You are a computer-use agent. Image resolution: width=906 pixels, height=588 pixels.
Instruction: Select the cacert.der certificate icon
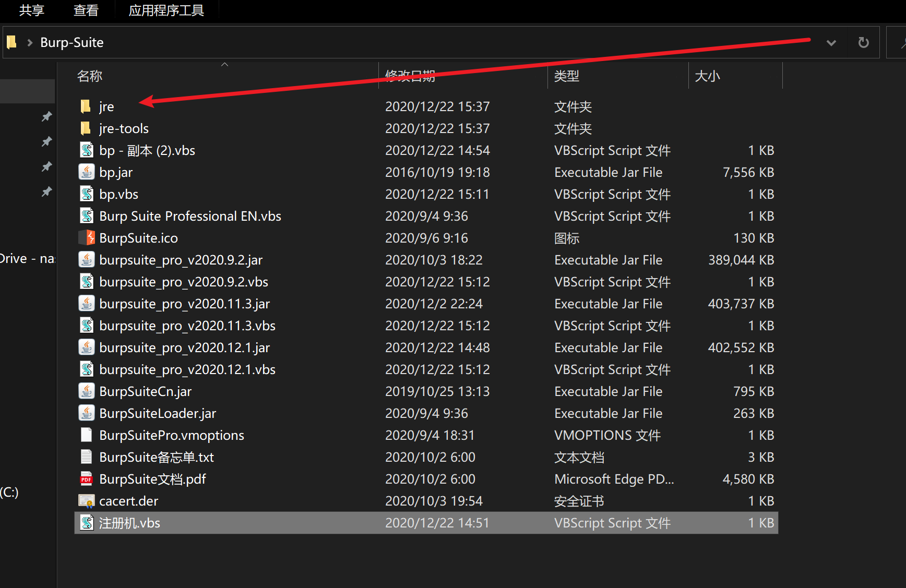tap(87, 501)
